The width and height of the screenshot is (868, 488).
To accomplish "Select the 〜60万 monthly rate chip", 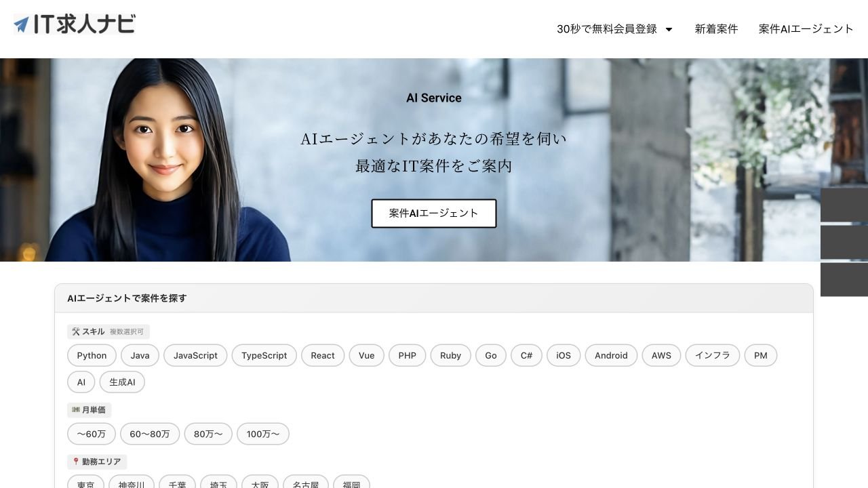I will (x=92, y=434).
